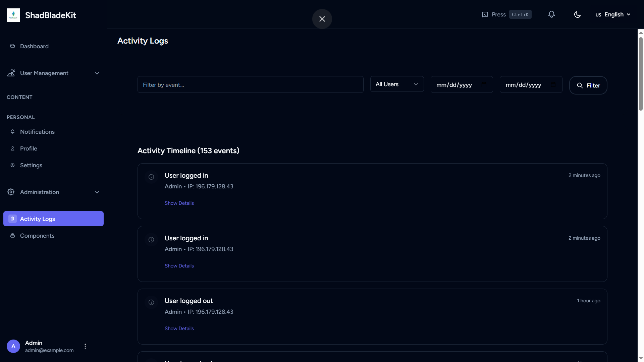644x362 pixels.
Task: Toggle dark mode moon icon
Action: [577, 14]
